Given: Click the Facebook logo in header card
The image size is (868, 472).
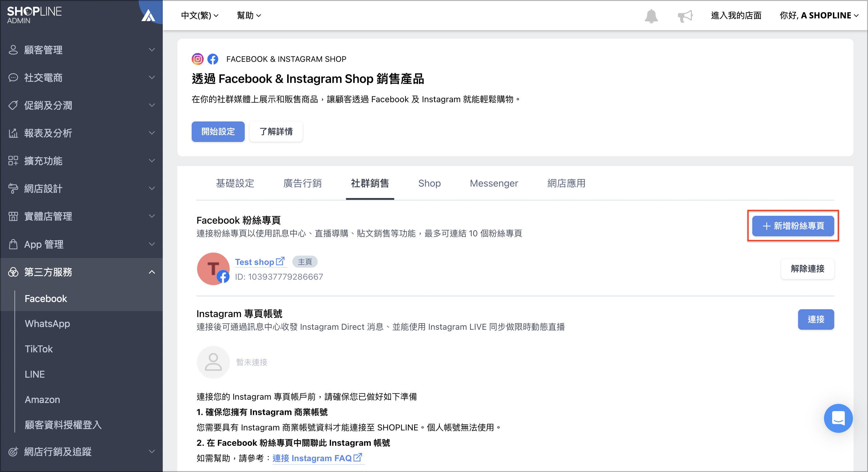Looking at the screenshot, I should pos(212,59).
